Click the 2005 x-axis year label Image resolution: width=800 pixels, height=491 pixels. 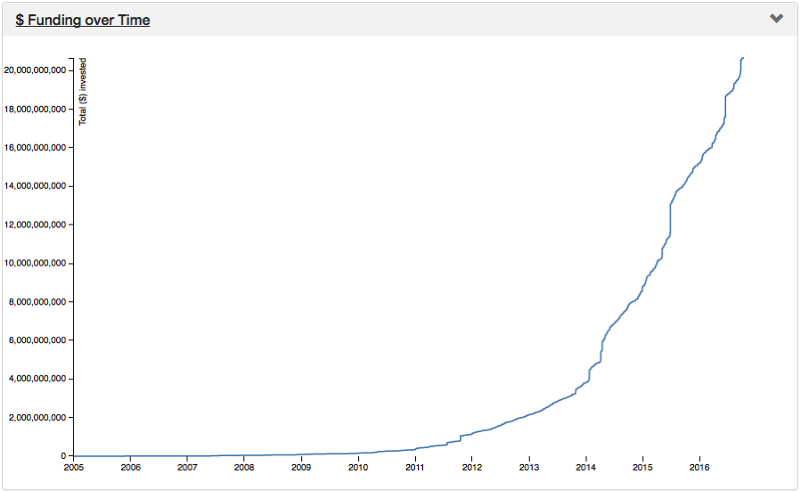click(74, 467)
